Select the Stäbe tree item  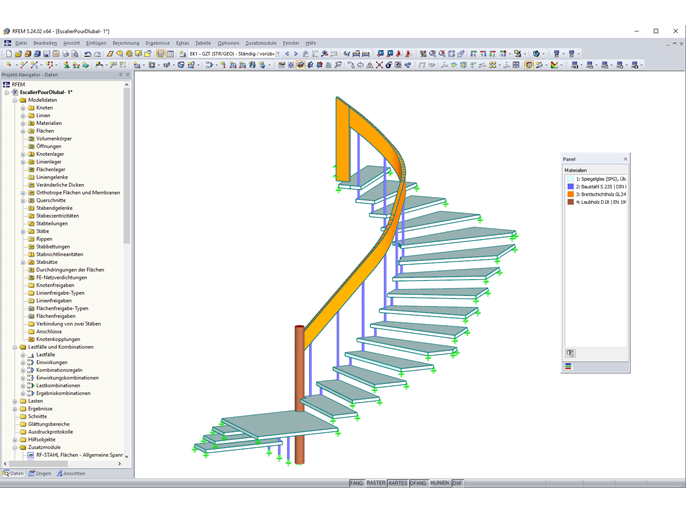coord(42,231)
